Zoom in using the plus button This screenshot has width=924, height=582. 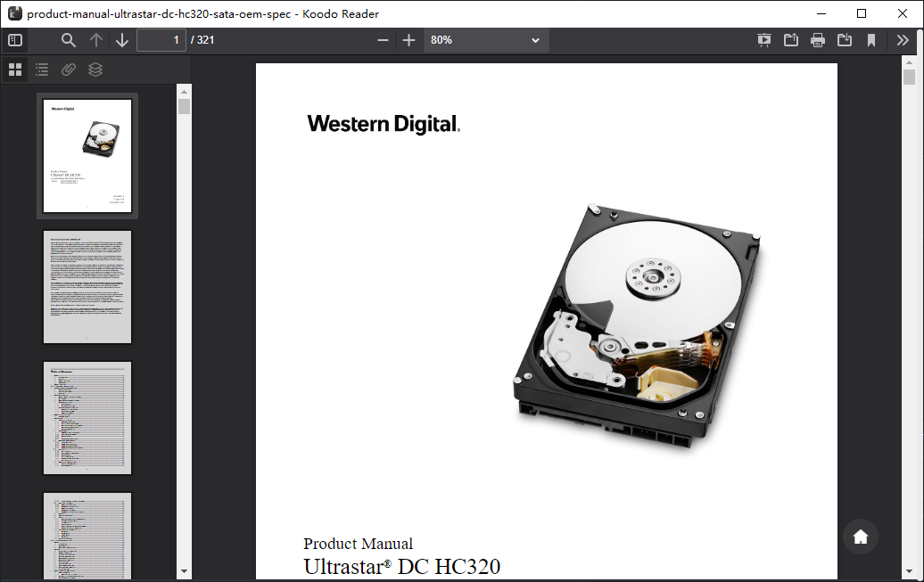408,40
